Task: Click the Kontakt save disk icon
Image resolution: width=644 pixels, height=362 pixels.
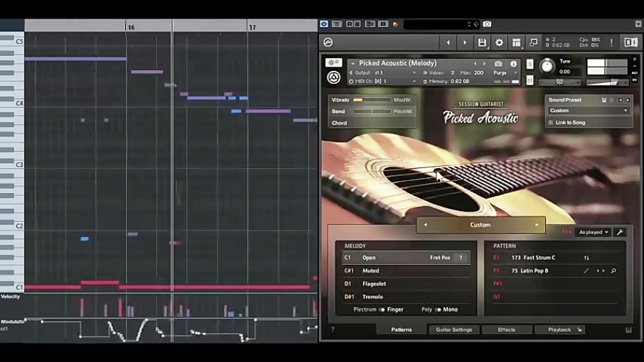Action: point(482,42)
